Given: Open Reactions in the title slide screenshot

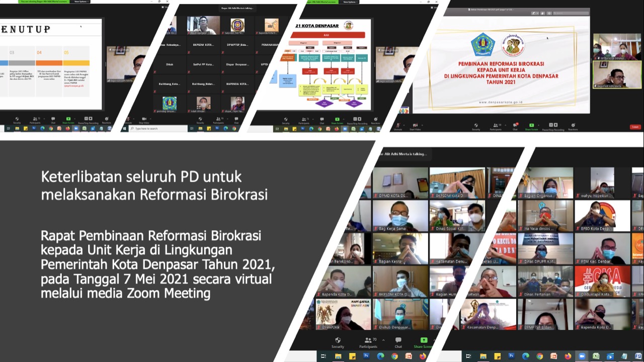Looking at the screenshot, I should 573,126.
